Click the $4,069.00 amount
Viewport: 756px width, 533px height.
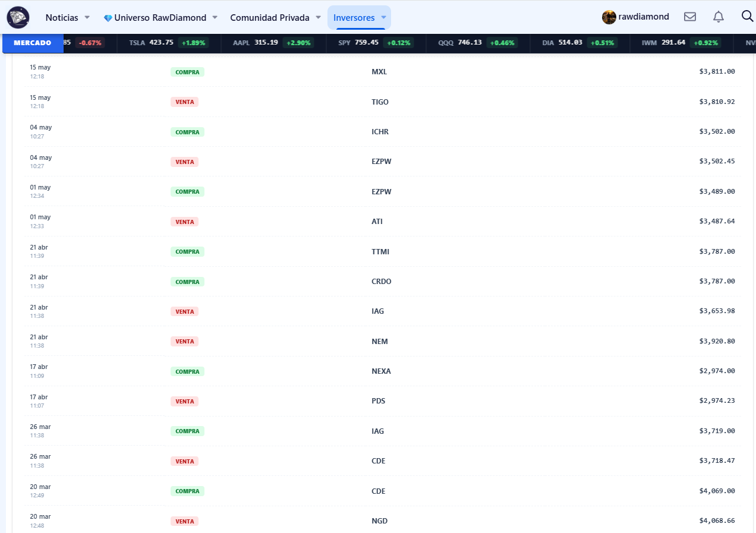[717, 491]
